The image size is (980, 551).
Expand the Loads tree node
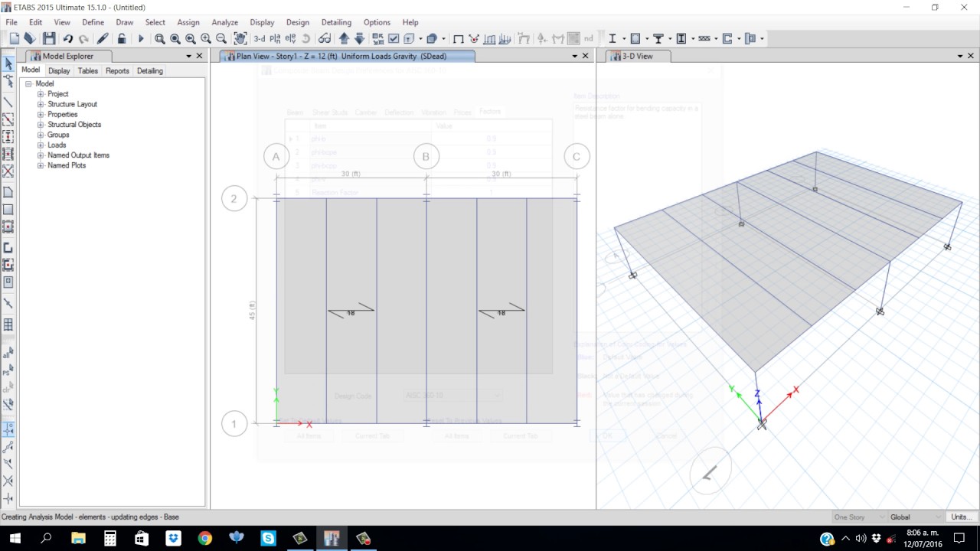[41, 145]
